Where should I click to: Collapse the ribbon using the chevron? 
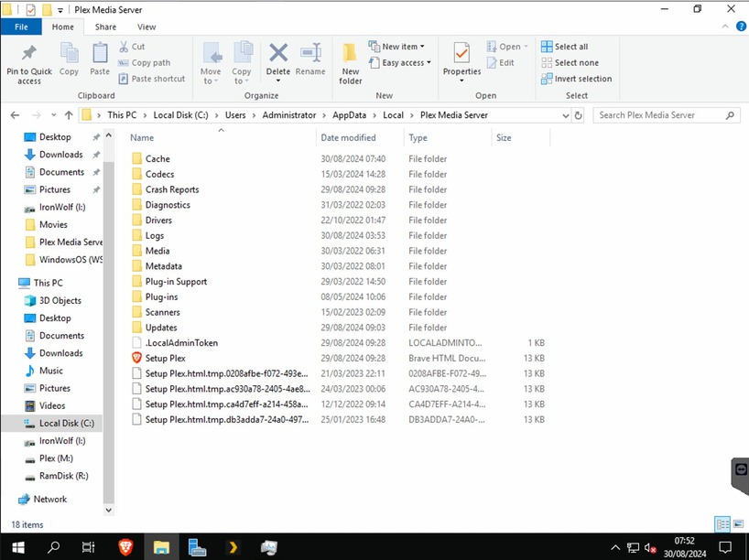[725, 27]
